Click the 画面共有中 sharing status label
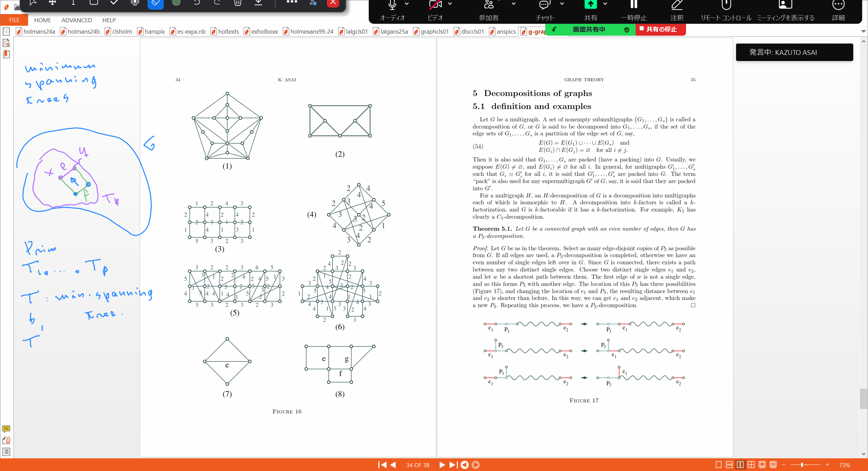Screen dimensions: 868x471 coord(589,29)
